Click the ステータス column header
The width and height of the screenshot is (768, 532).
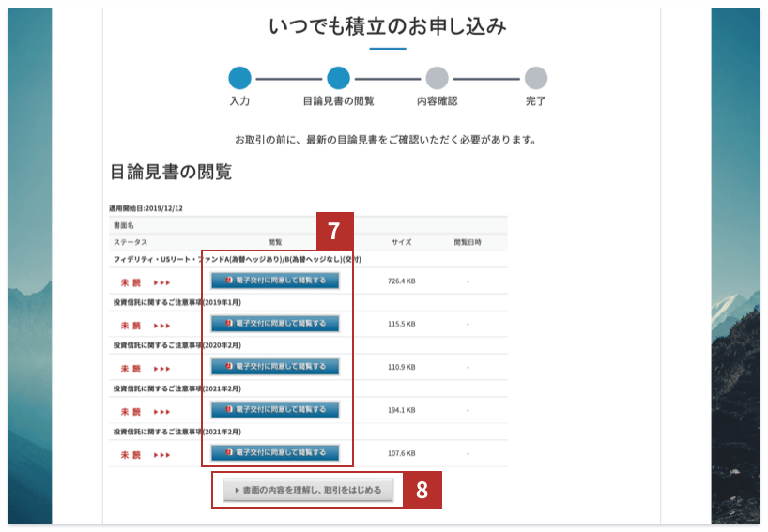pyautogui.click(x=131, y=242)
